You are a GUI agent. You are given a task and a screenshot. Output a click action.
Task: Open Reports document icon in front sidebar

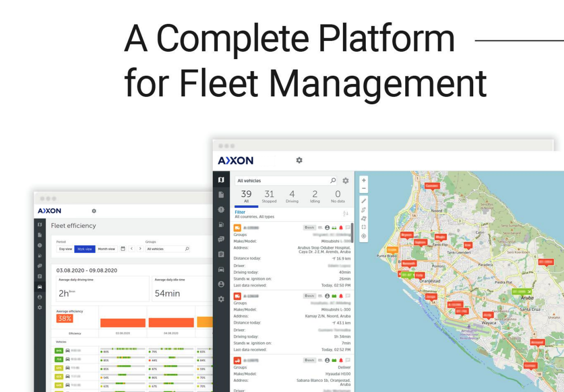221,195
